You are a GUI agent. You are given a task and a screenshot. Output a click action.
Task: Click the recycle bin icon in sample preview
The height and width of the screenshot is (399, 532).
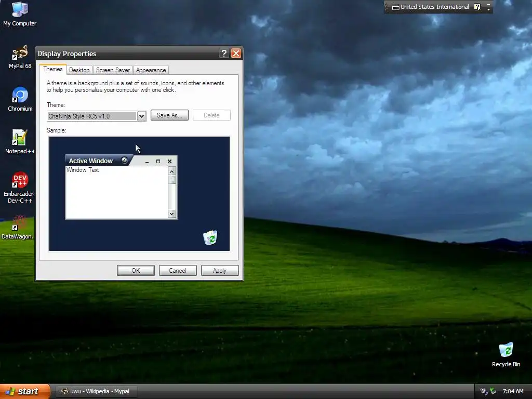click(210, 237)
